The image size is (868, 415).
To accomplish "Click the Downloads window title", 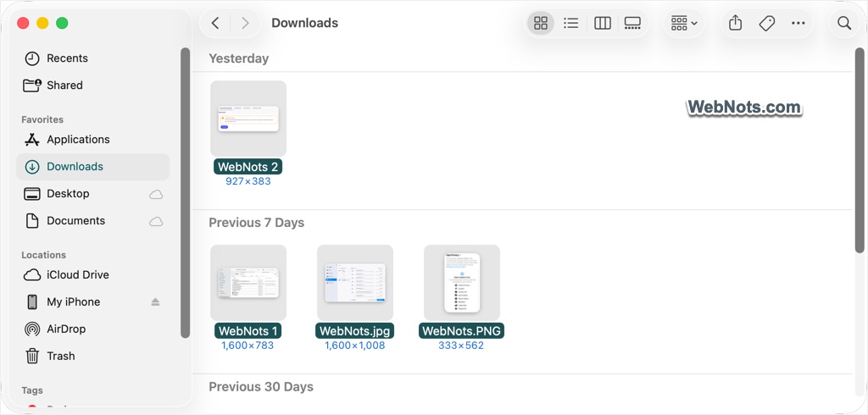I will coord(304,23).
